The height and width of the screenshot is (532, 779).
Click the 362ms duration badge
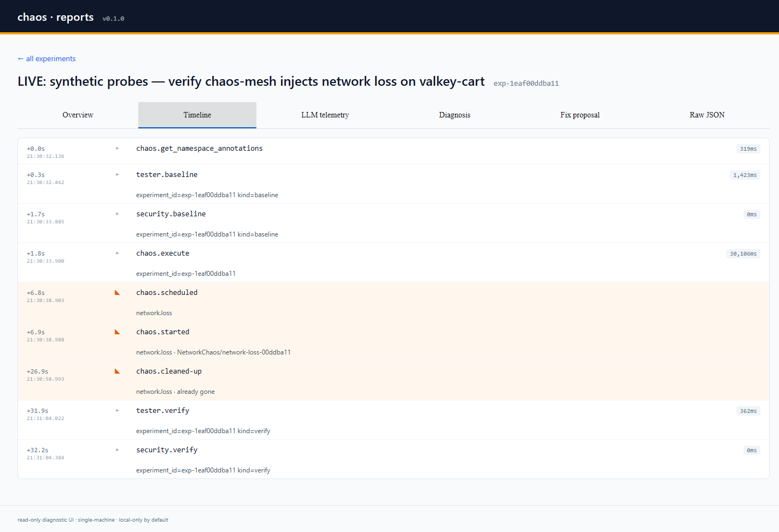748,411
